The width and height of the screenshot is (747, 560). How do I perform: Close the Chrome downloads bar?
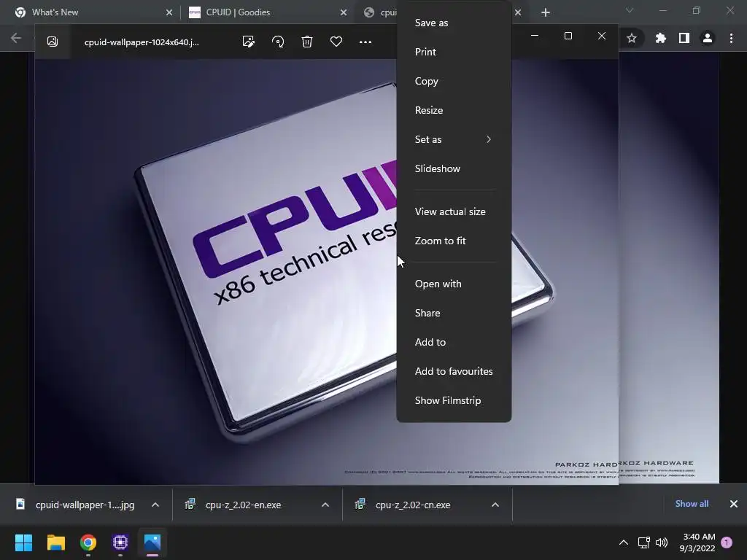point(734,504)
